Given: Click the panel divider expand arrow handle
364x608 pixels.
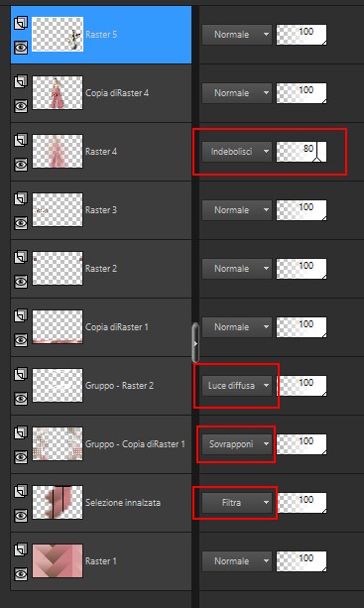Looking at the screenshot, I should [195, 343].
